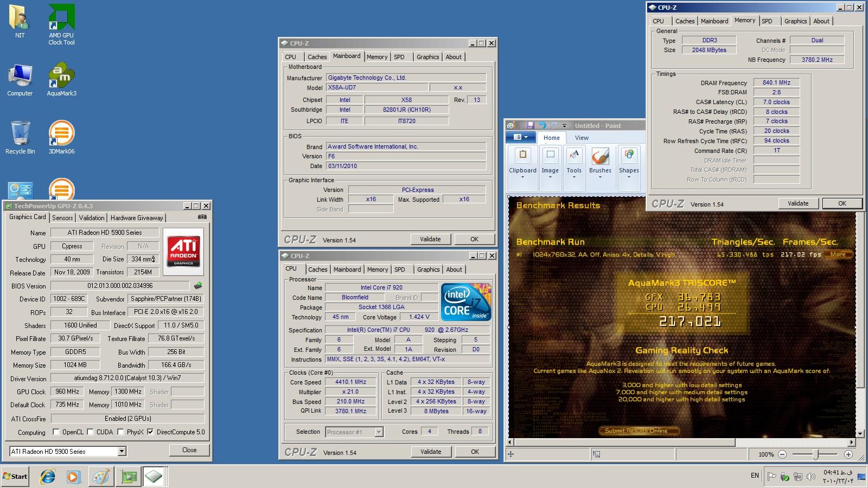Switch to Sensors tab in GPU-Z
This screenshot has width=868, height=488.
[62, 217]
